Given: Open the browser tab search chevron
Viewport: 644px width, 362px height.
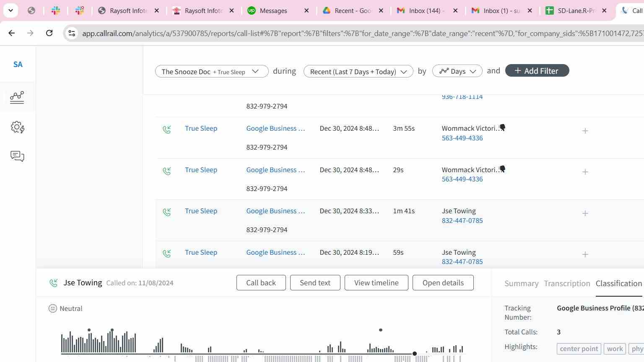Looking at the screenshot, I should click(x=10, y=10).
